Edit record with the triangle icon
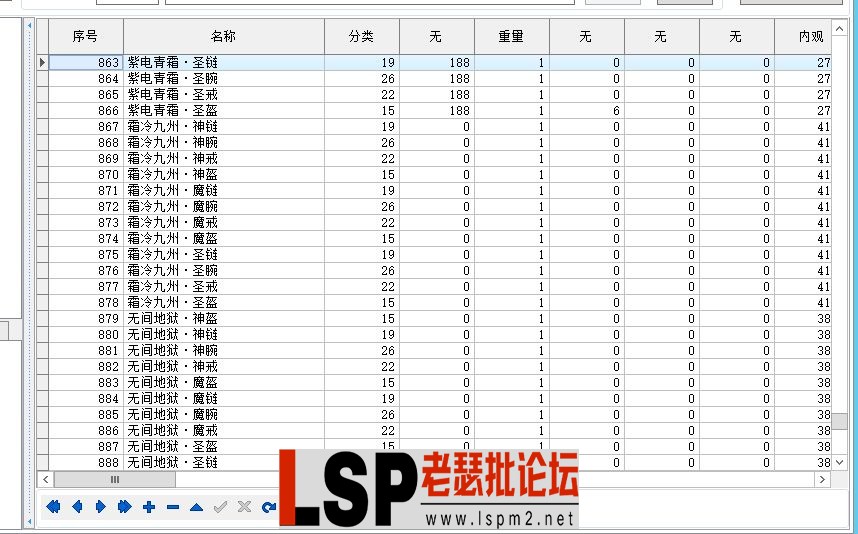 196,507
